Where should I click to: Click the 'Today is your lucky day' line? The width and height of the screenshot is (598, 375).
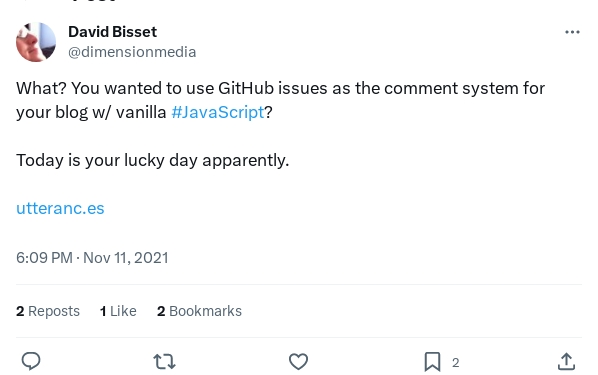(153, 160)
